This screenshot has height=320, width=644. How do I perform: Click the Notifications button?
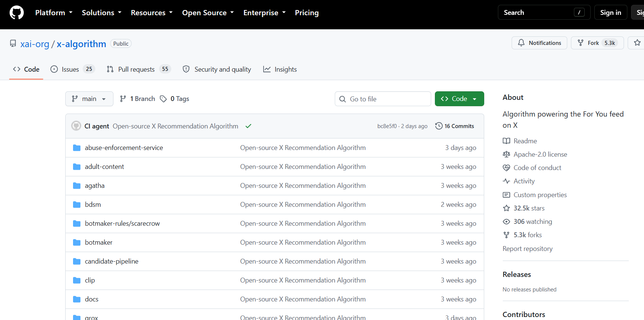539,43
